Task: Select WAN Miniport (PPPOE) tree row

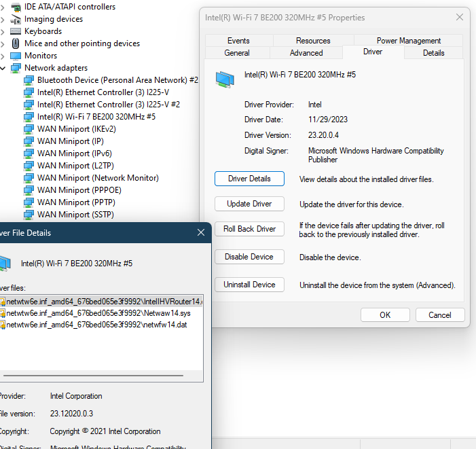Action: point(79,190)
